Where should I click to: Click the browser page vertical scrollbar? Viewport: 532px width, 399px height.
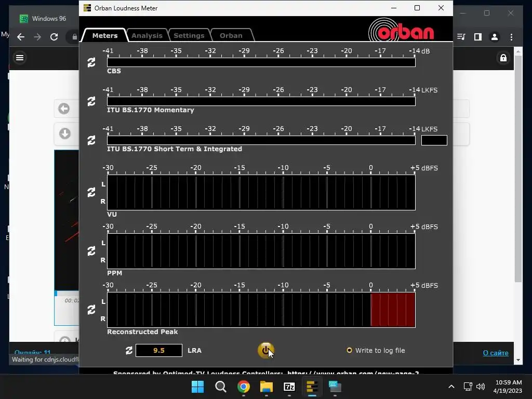518,170
